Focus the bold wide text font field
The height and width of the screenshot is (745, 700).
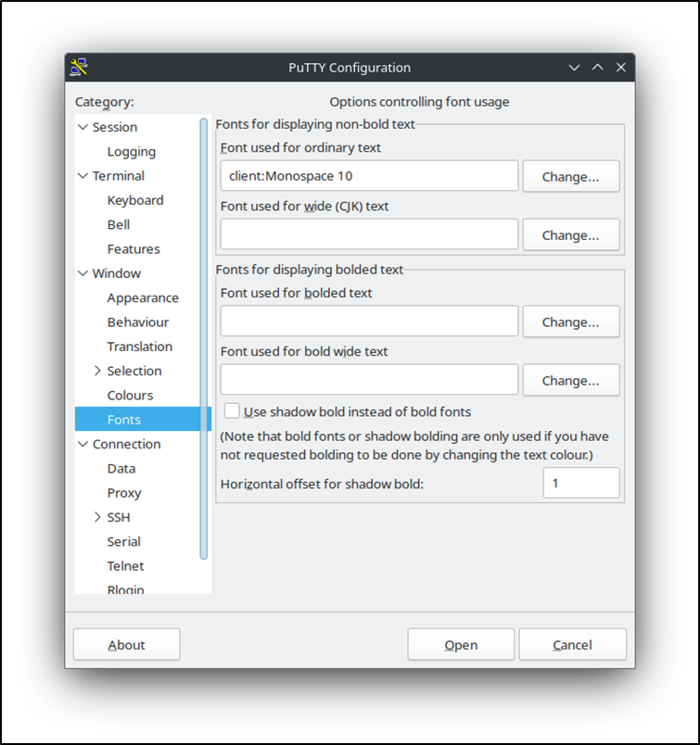(369, 380)
